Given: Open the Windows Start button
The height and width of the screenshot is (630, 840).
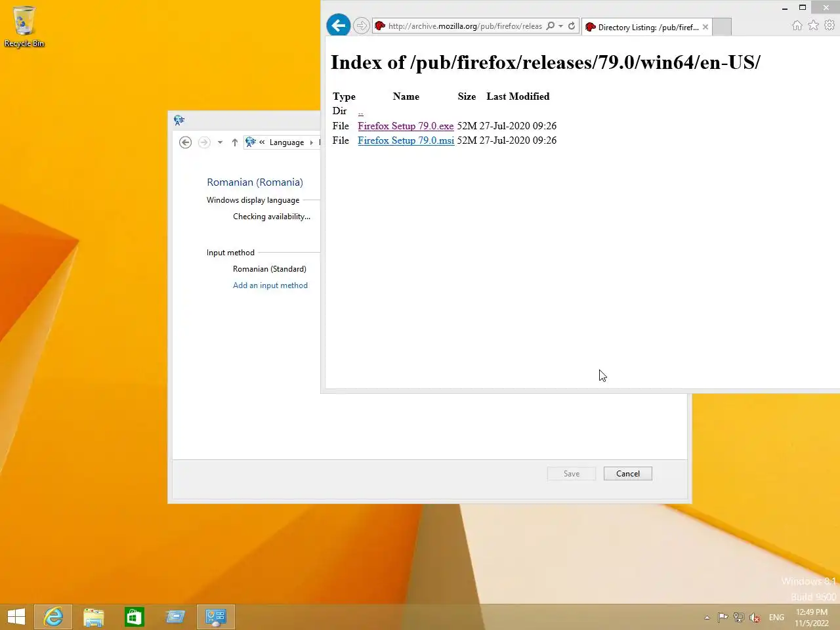Looking at the screenshot, I should (16, 617).
